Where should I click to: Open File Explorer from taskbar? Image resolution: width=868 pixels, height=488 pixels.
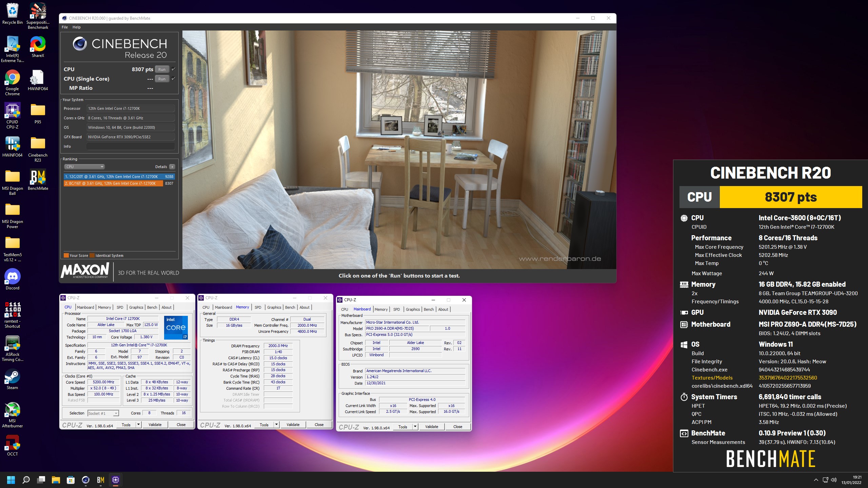point(56,480)
